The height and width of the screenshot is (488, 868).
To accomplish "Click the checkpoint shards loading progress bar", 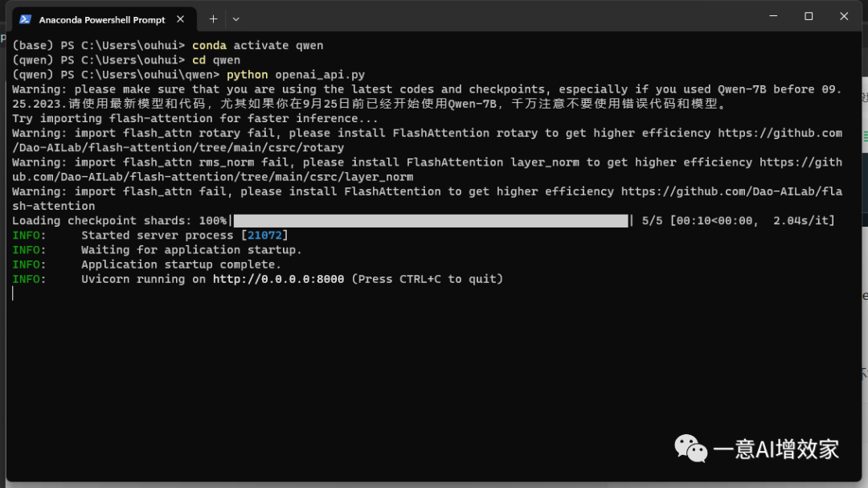I will 431,221.
